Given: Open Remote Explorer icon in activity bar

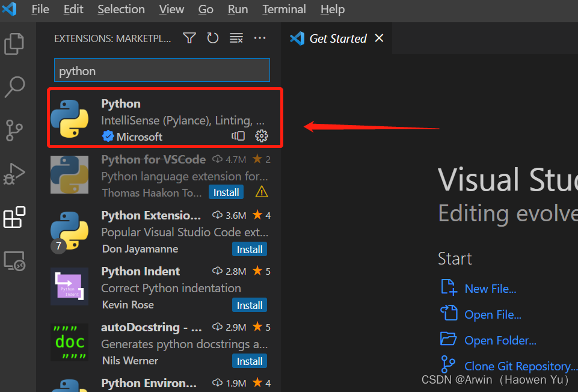Looking at the screenshot, I should (x=14, y=261).
